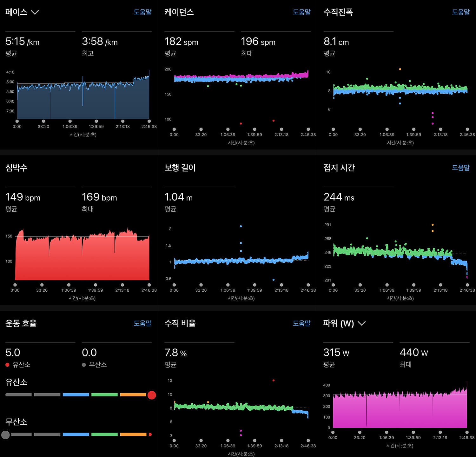Viewport: 476px width, 457px height.
Task: Click the 1:39:59 marker on power chart
Action: pyautogui.click(x=413, y=432)
